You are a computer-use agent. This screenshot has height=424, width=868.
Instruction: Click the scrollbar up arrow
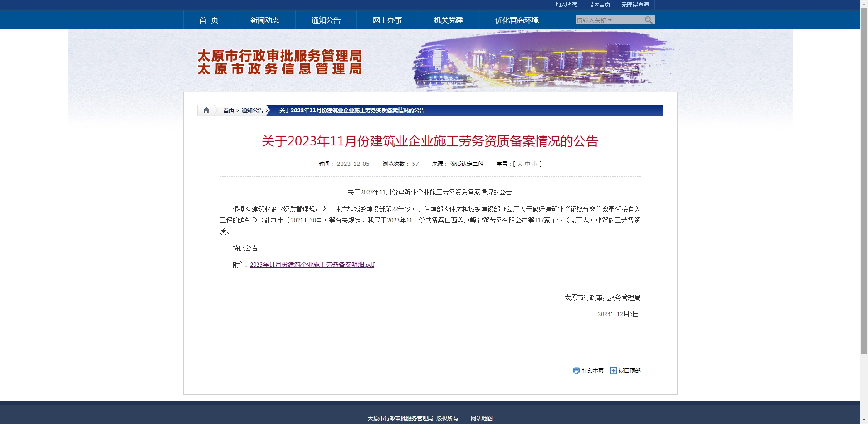tap(864, 3)
